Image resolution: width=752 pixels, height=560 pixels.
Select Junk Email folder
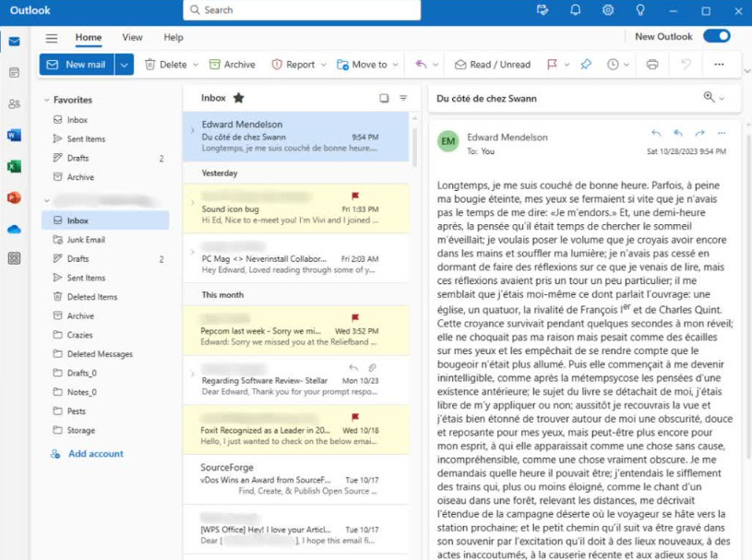(105, 240)
